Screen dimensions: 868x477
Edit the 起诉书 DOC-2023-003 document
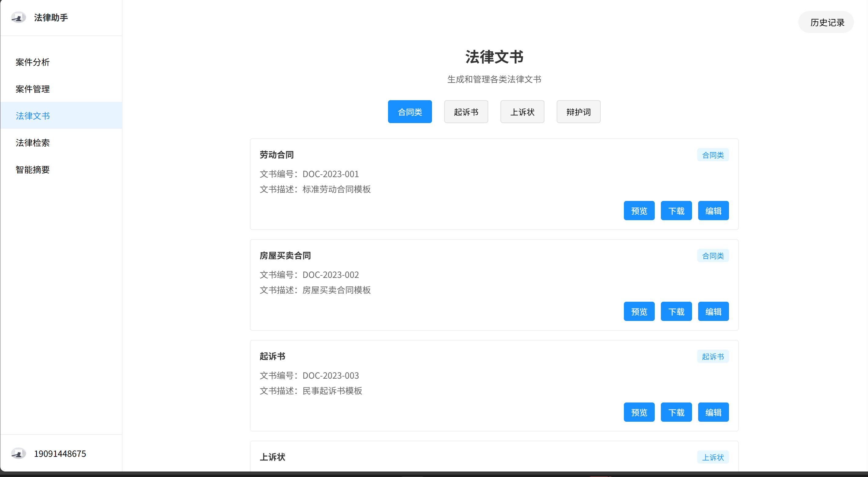click(x=713, y=412)
